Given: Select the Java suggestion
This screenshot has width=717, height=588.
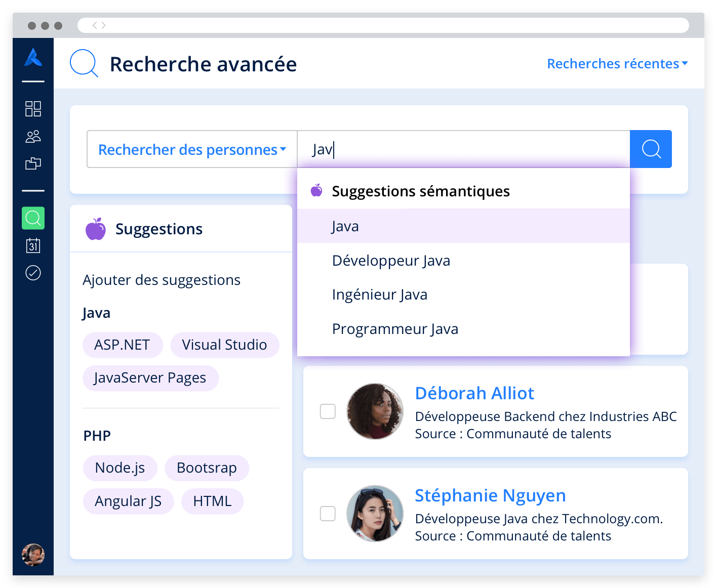Looking at the screenshot, I should click(x=463, y=226).
